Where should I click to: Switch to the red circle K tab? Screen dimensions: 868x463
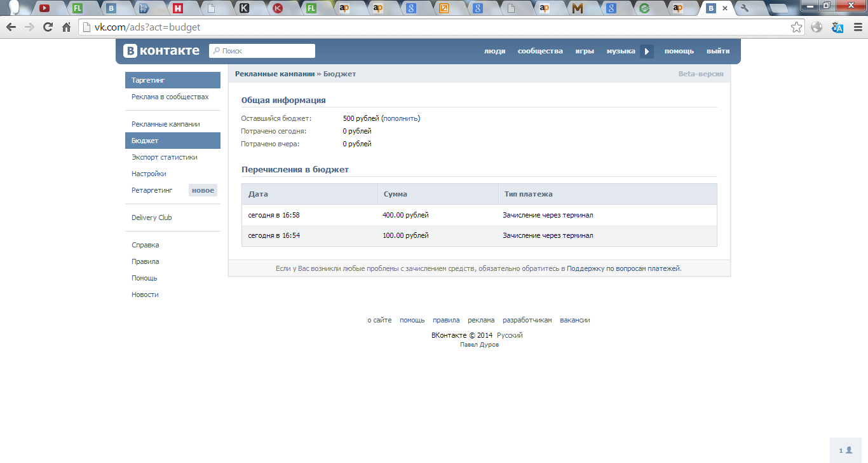click(x=278, y=8)
